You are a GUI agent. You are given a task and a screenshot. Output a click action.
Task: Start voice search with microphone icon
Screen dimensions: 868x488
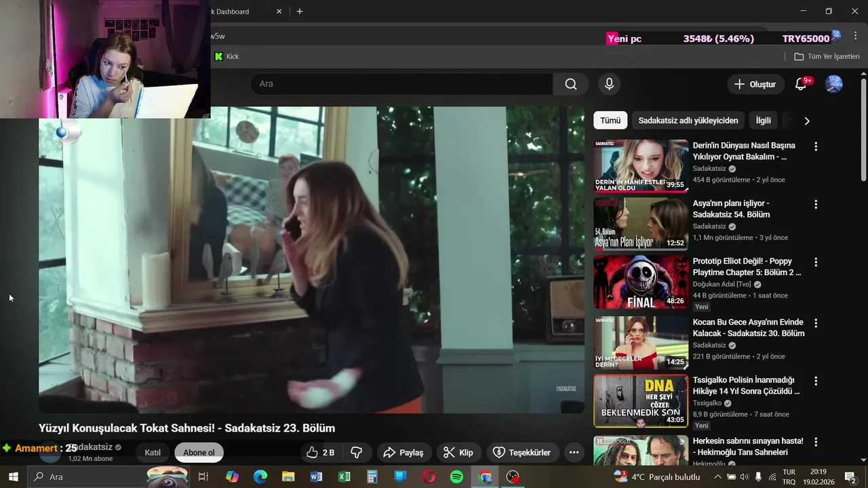tap(609, 84)
